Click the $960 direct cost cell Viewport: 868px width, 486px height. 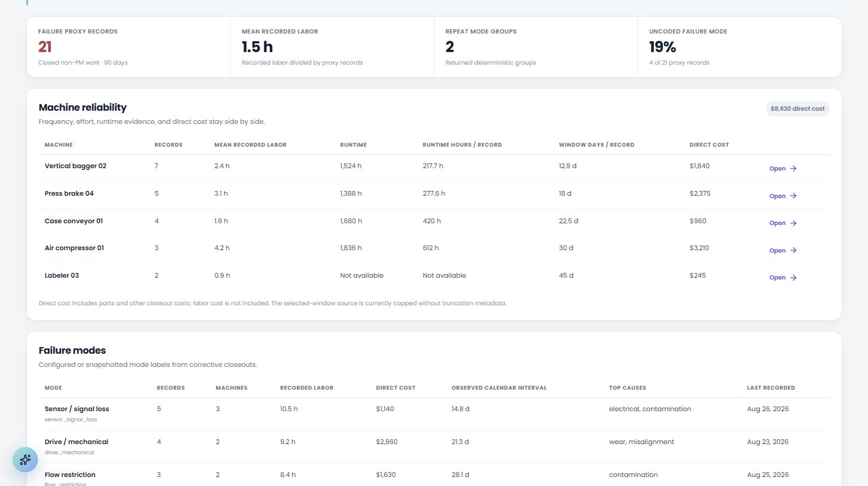click(x=698, y=221)
